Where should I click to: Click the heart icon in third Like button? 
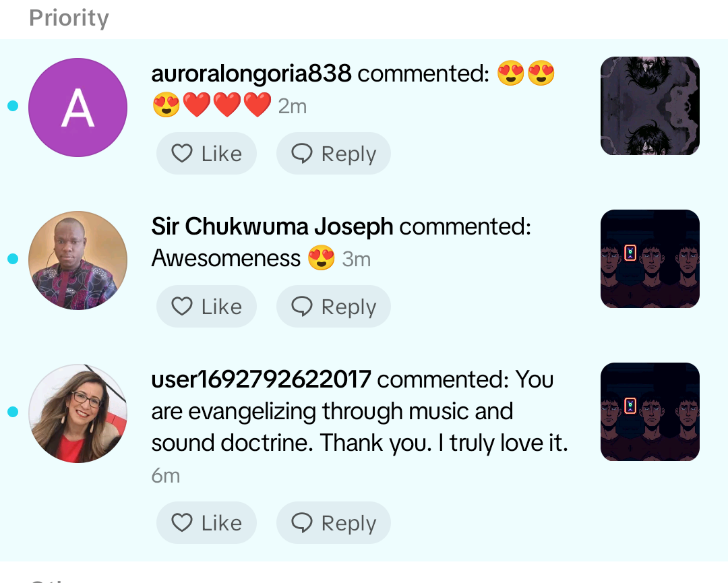click(x=182, y=523)
